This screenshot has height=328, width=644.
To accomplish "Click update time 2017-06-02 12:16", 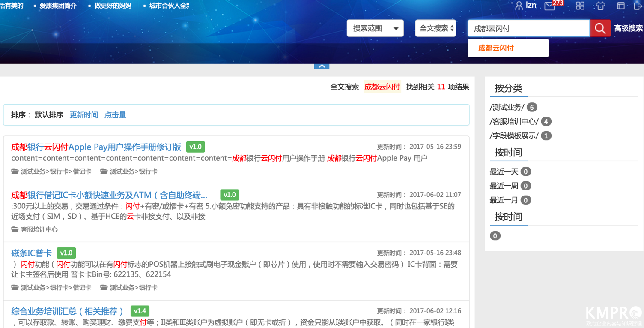I will 435,311.
